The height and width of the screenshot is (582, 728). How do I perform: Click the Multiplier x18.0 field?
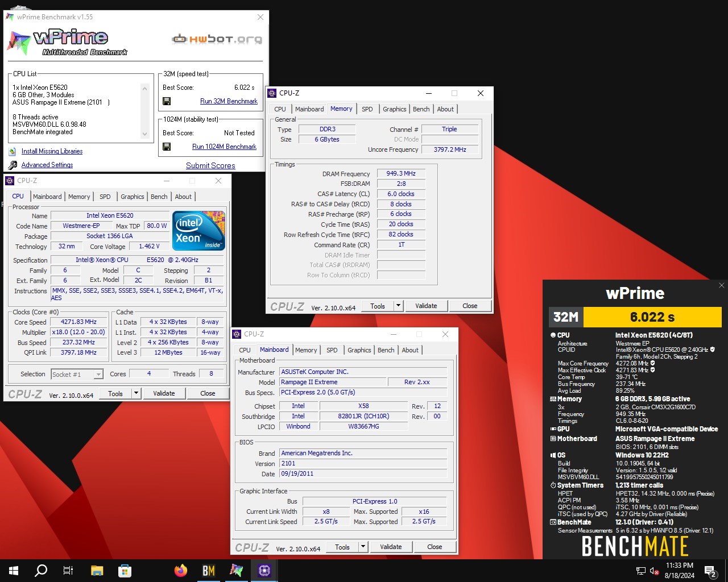point(79,332)
